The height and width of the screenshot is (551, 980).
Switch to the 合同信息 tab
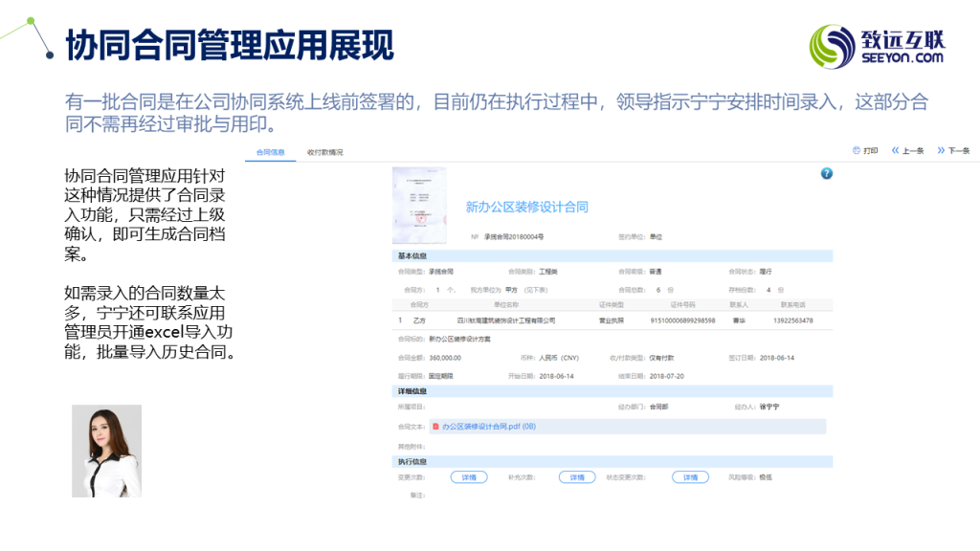click(270, 152)
